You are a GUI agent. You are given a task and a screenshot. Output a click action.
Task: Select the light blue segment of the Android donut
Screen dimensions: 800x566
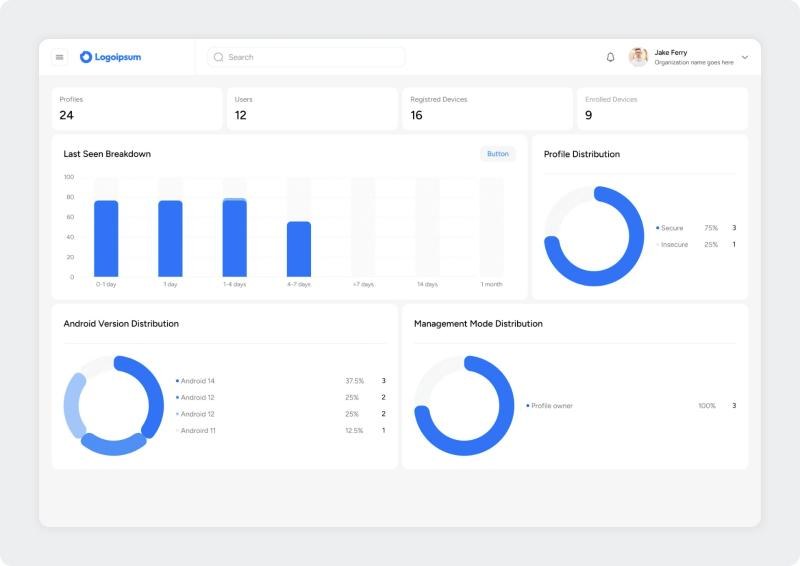coord(72,406)
